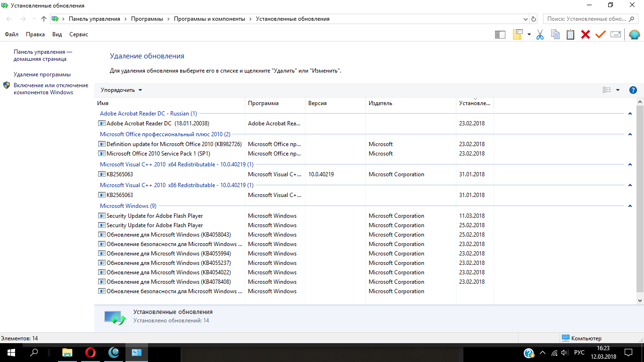Click the Copy icon in the toolbar
Viewport: 644px width, 362px height.
(x=555, y=34)
